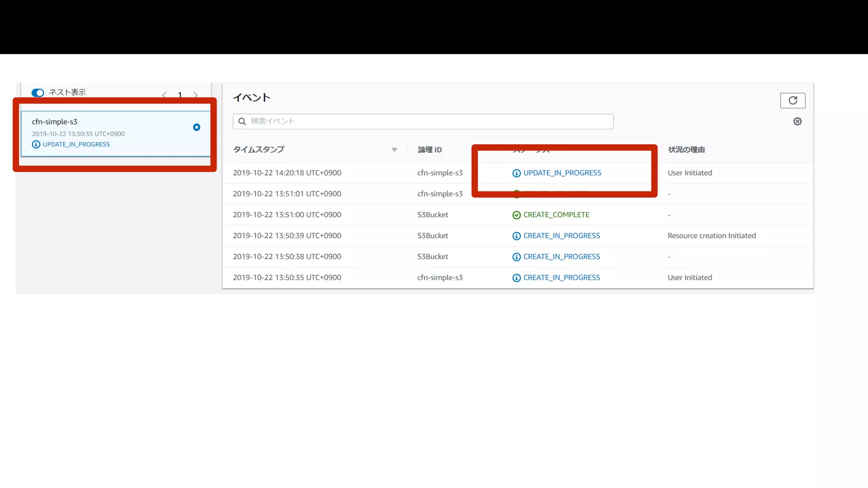Select the cfn-simple-s3 stack radio button
The width and height of the screenshot is (868, 488).
(196, 127)
